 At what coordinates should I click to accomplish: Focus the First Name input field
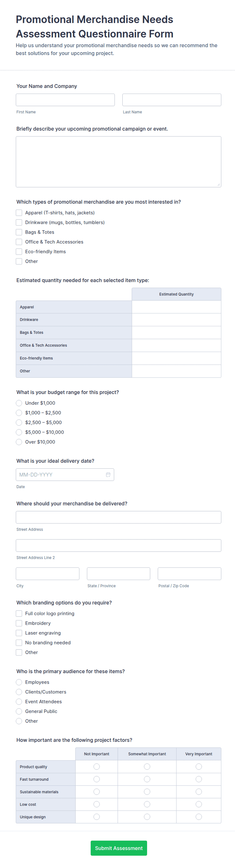click(x=65, y=100)
